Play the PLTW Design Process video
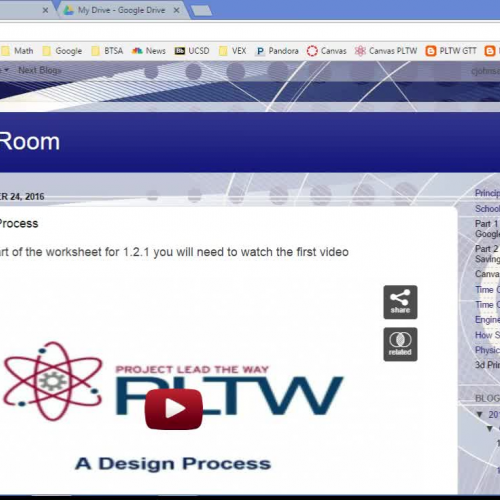Image resolution: width=500 pixels, height=500 pixels. point(174,409)
